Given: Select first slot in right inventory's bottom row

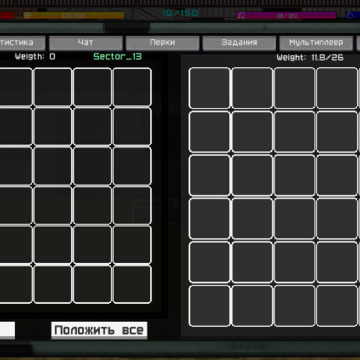Looking at the screenshot, I should (209, 306).
